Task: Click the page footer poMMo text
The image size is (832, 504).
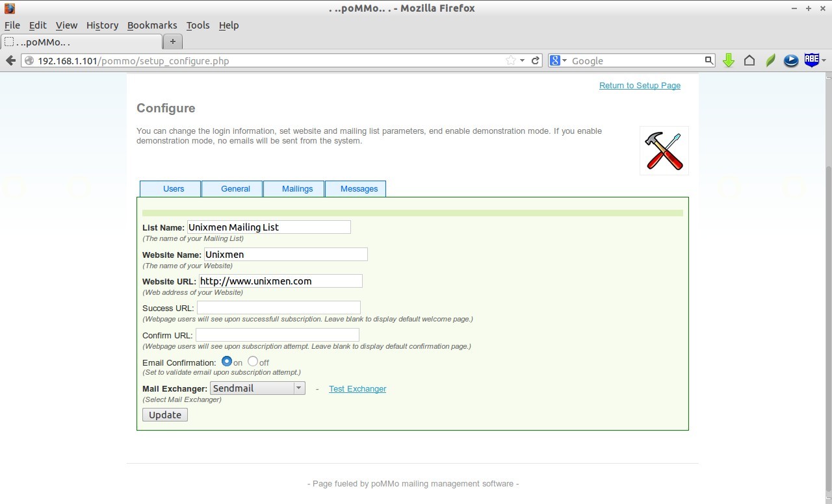Action: [413, 483]
